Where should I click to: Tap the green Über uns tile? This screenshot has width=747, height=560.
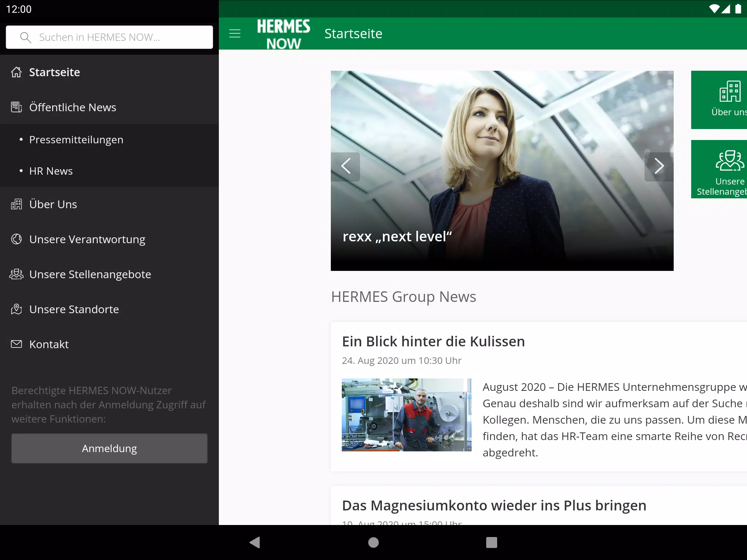click(x=719, y=100)
